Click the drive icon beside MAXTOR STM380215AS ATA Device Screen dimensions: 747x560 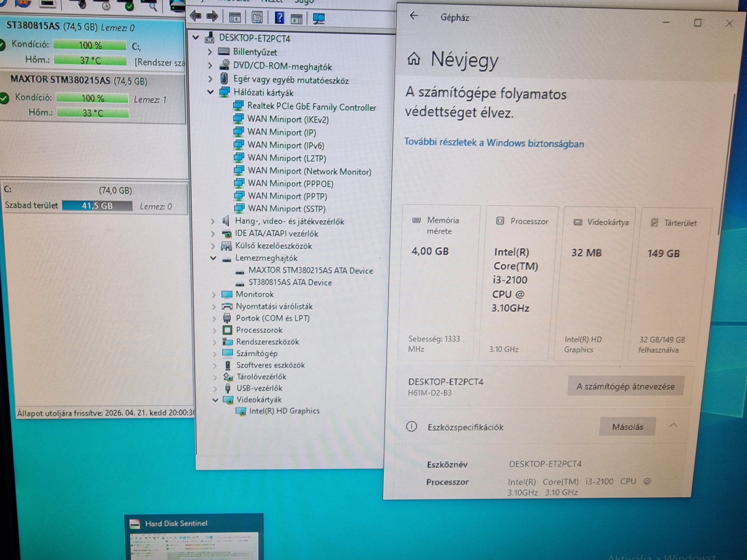point(240,271)
